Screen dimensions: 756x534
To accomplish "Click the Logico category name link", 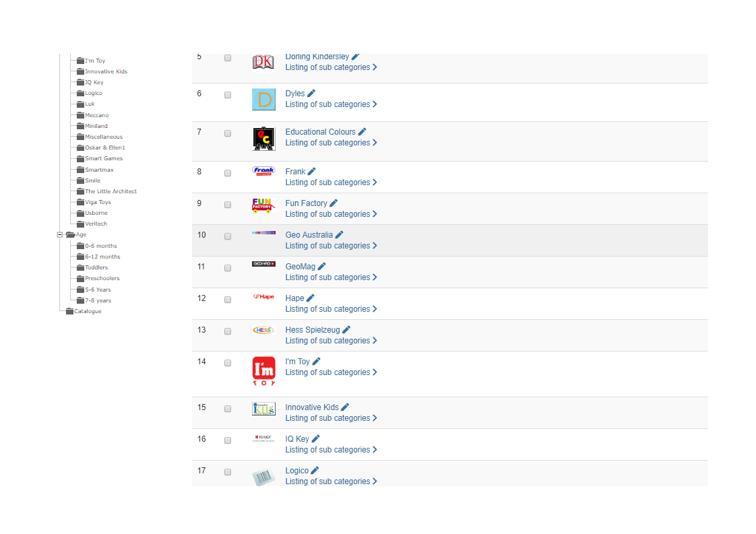I will [x=296, y=471].
